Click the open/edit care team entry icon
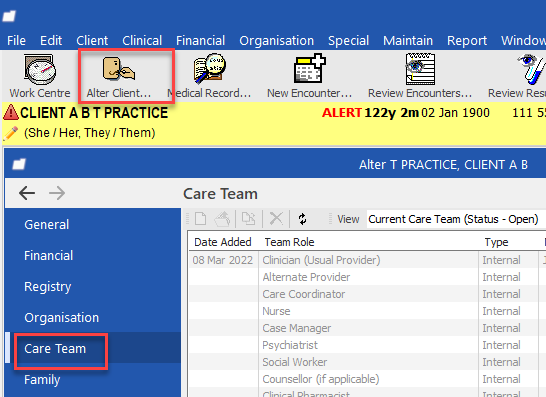This screenshot has height=397, width=546. [x=222, y=219]
